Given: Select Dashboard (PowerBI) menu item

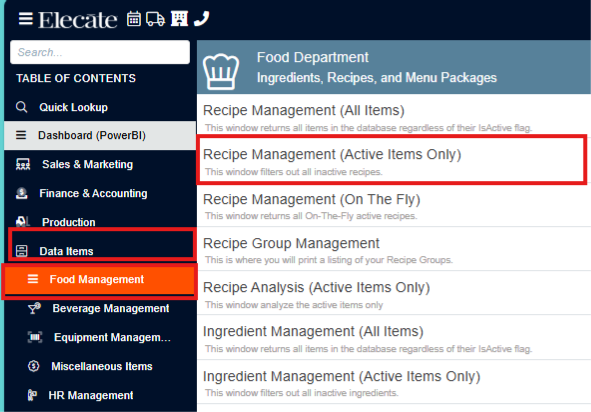Looking at the screenshot, I should 100,135.
